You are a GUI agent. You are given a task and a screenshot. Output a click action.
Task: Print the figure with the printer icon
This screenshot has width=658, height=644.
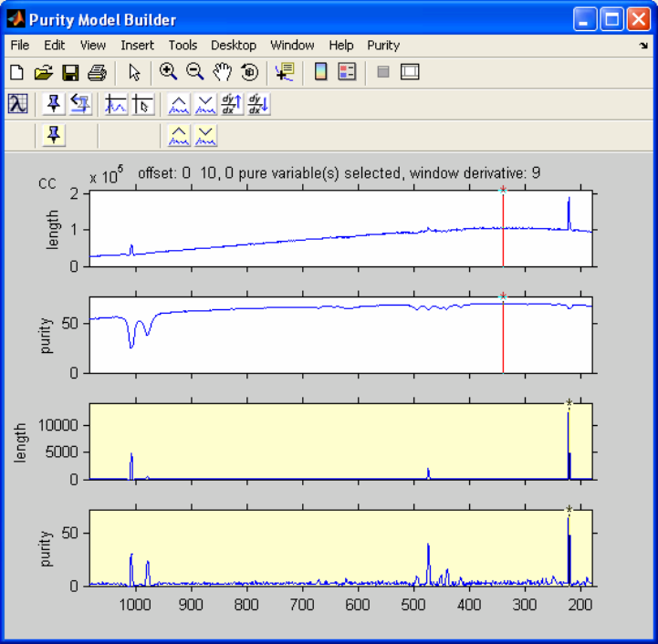(97, 72)
